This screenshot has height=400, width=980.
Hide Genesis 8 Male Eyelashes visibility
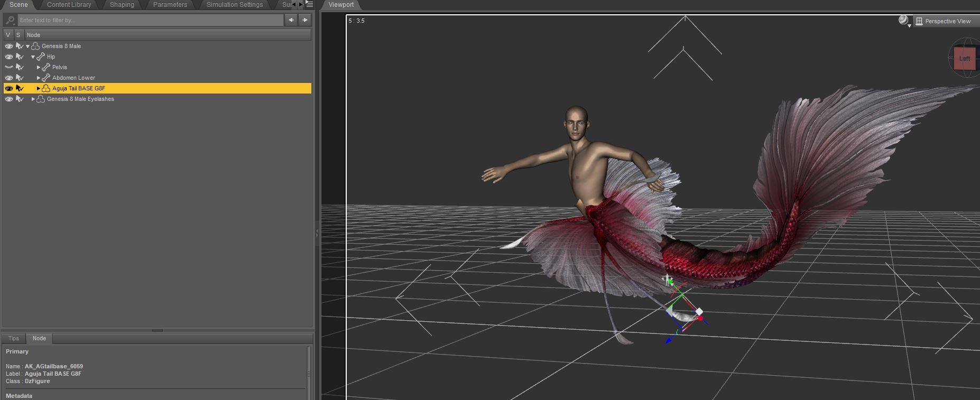coord(9,99)
